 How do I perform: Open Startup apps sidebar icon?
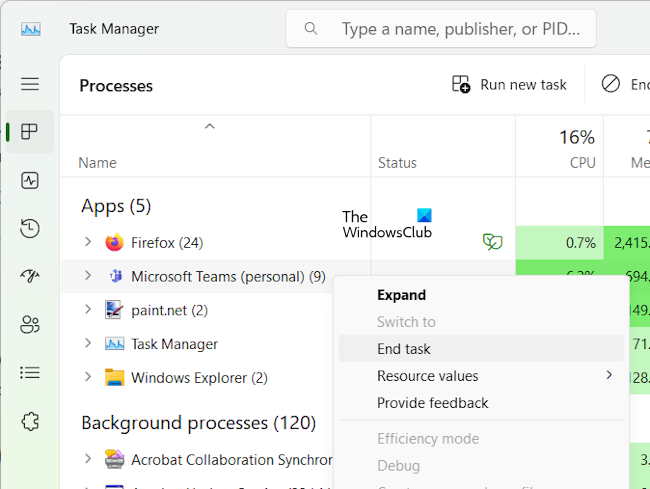pos(30,276)
